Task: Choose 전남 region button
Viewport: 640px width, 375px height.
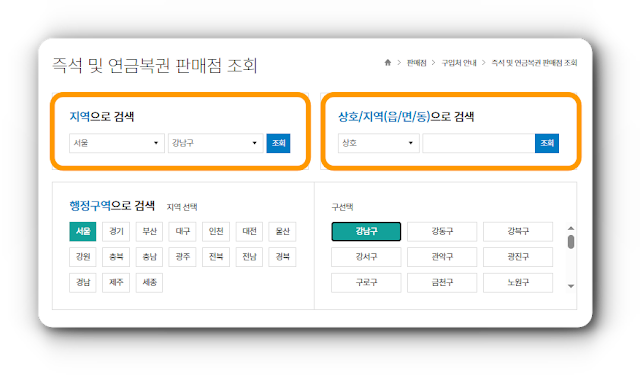Action: [249, 257]
